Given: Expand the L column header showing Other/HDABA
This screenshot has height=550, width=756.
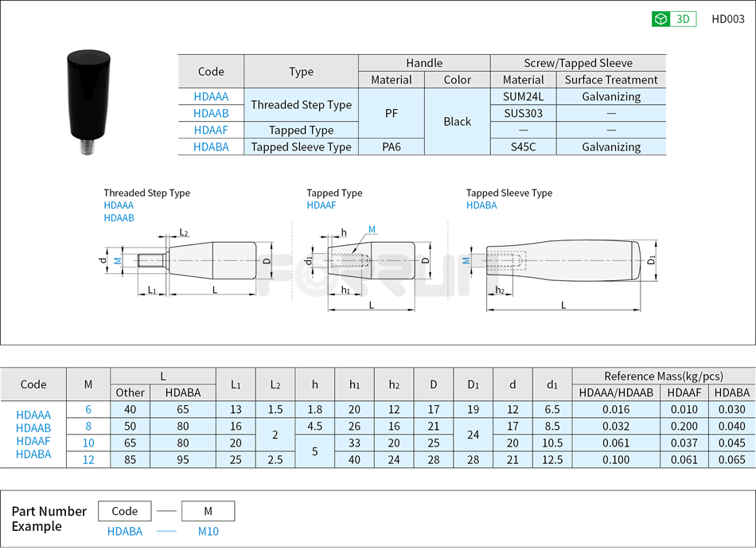Looking at the screenshot, I should click(162, 376).
